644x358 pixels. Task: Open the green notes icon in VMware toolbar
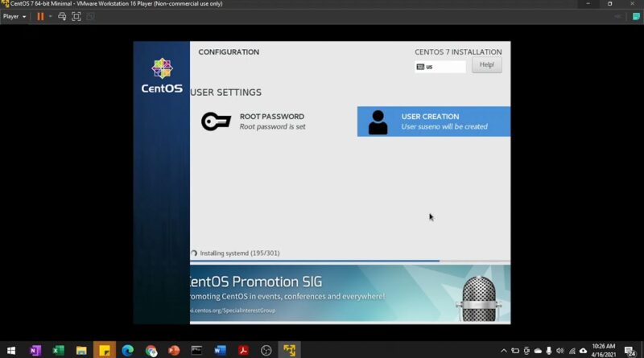pyautogui.click(x=636, y=16)
